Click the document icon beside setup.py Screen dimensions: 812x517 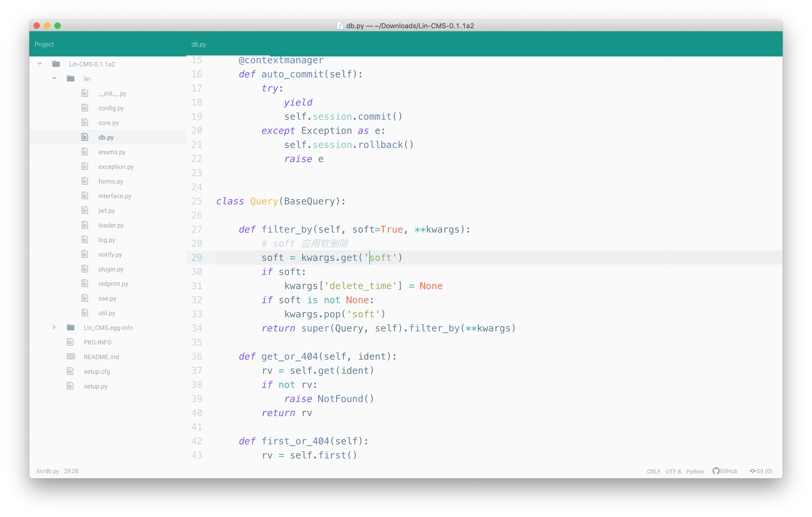(70, 386)
